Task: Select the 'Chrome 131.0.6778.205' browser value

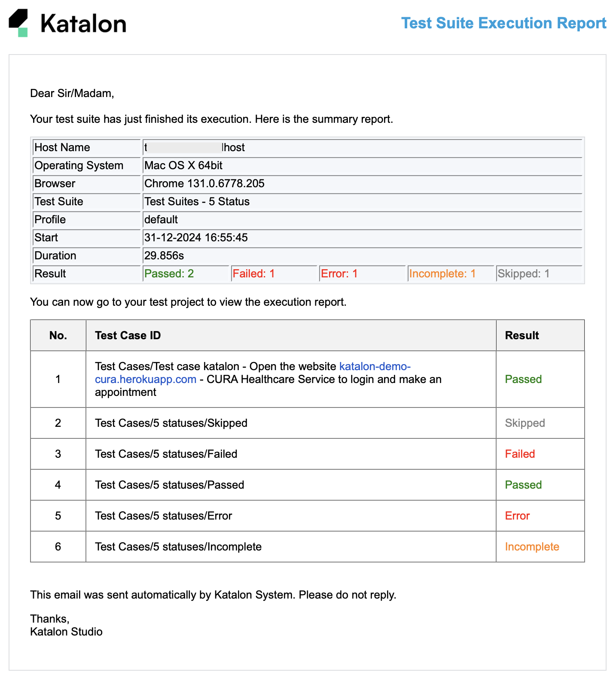Action: coord(204,183)
